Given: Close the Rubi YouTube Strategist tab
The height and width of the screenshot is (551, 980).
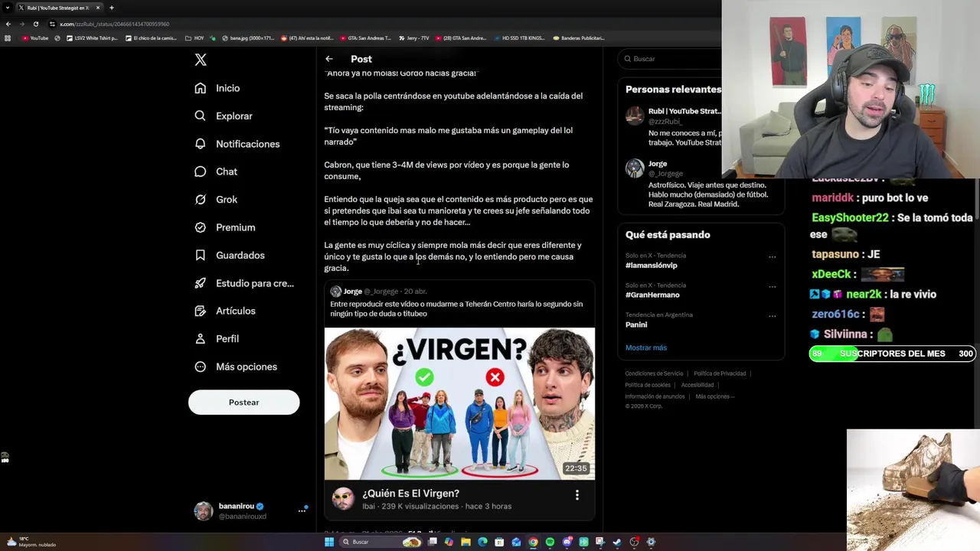Looking at the screenshot, I should pos(97,8).
